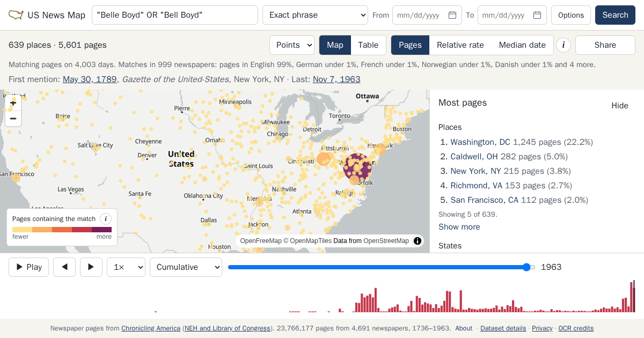Open last mention date Nov 7, 1963
The width and height of the screenshot is (644, 338).
tap(336, 79)
